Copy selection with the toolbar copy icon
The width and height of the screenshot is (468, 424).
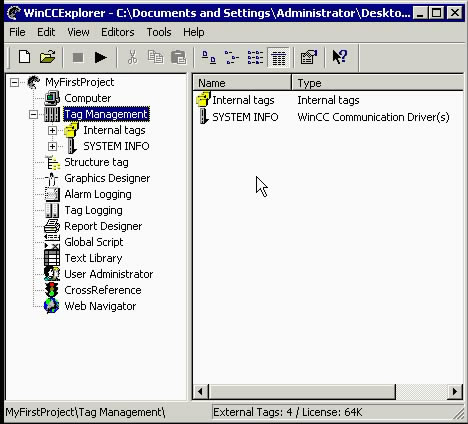click(x=155, y=57)
